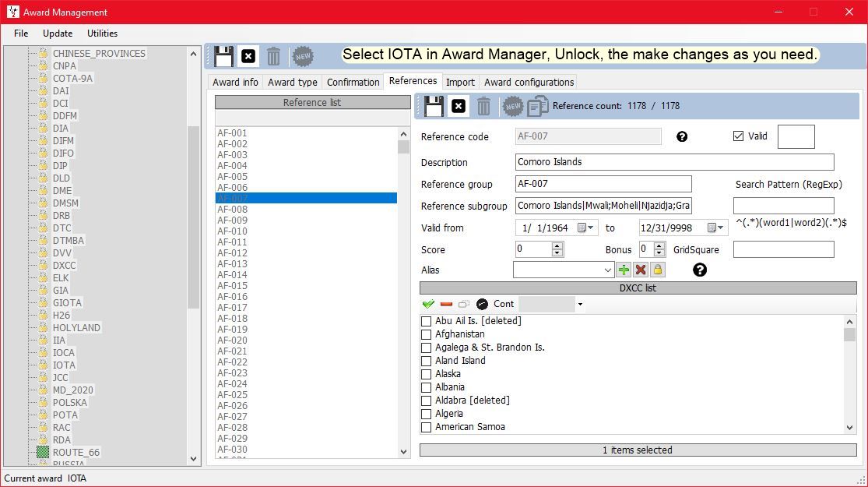Click the Reference list scrollbar down arrow
This screenshot has height=487, width=868.
pos(403,451)
